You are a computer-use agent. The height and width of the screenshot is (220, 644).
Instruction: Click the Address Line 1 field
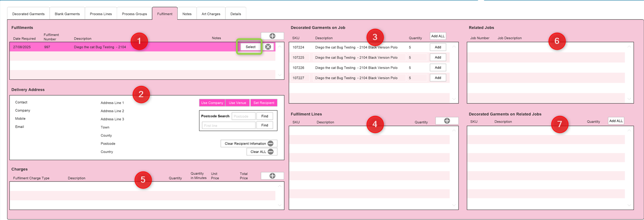(113, 103)
